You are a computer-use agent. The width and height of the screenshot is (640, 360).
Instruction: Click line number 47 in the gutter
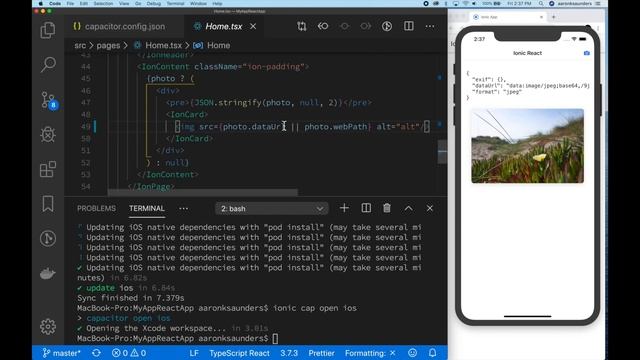pyautogui.click(x=86, y=102)
